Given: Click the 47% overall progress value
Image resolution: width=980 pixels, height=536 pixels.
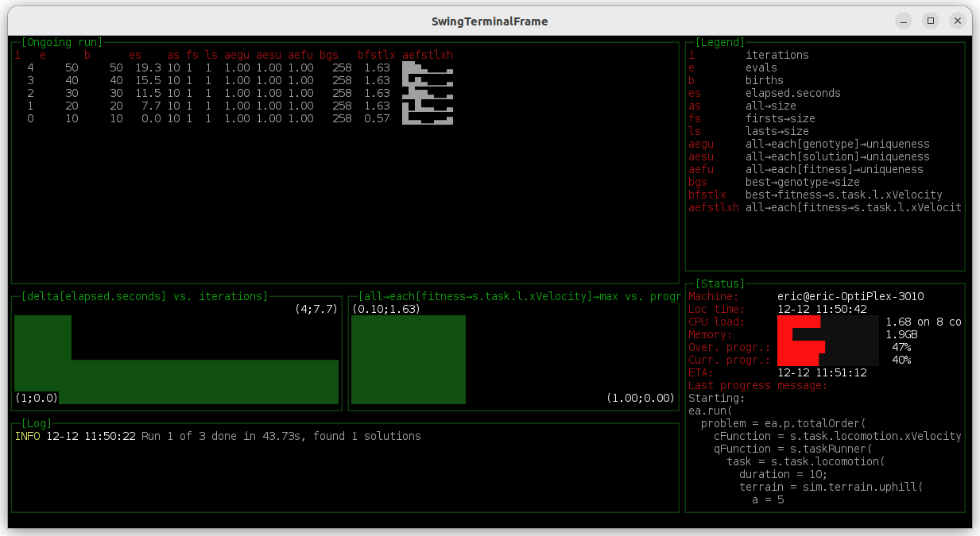Looking at the screenshot, I should [x=901, y=347].
